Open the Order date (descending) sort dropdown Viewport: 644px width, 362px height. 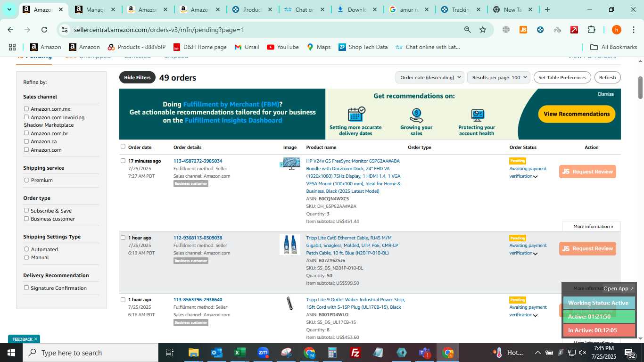coord(430,77)
